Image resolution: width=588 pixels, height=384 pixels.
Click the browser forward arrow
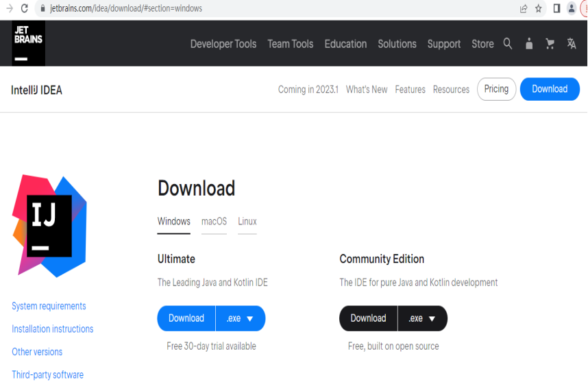coord(10,8)
